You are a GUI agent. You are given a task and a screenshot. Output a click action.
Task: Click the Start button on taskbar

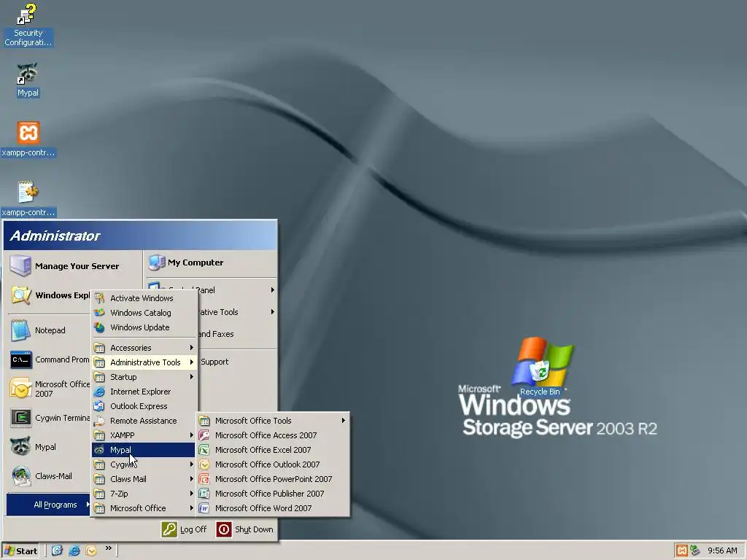point(20,551)
